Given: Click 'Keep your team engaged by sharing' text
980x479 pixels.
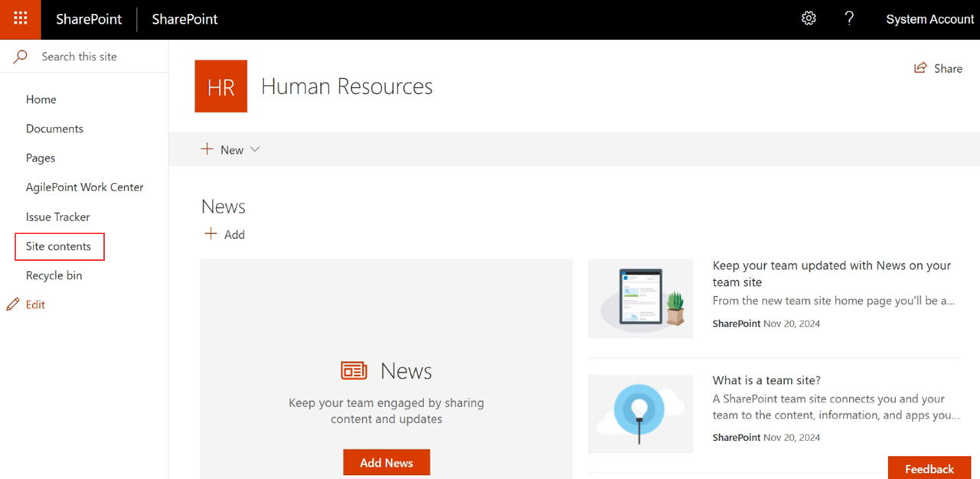Looking at the screenshot, I should pyautogui.click(x=387, y=411).
